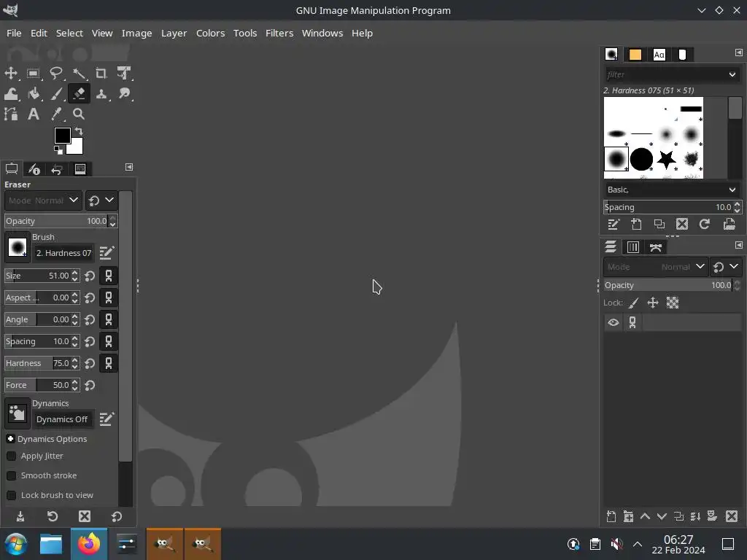Select the star brush thumbnail

pos(666,160)
